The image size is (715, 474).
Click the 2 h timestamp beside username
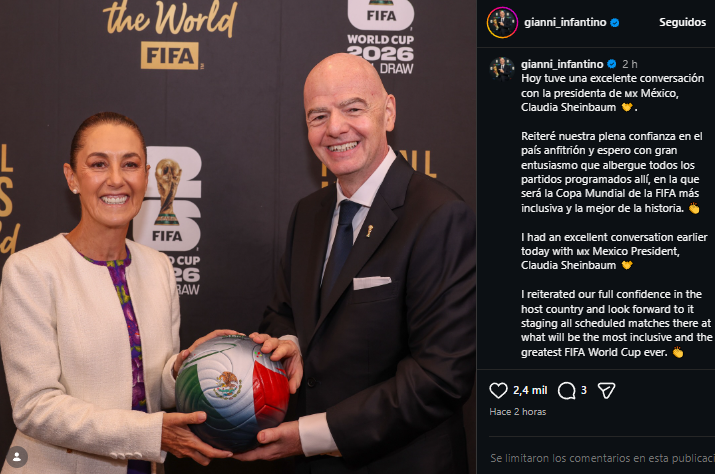[x=630, y=64]
